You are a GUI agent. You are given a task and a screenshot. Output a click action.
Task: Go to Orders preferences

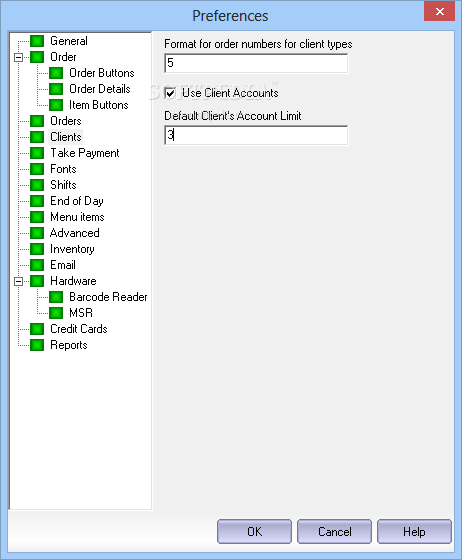(66, 121)
